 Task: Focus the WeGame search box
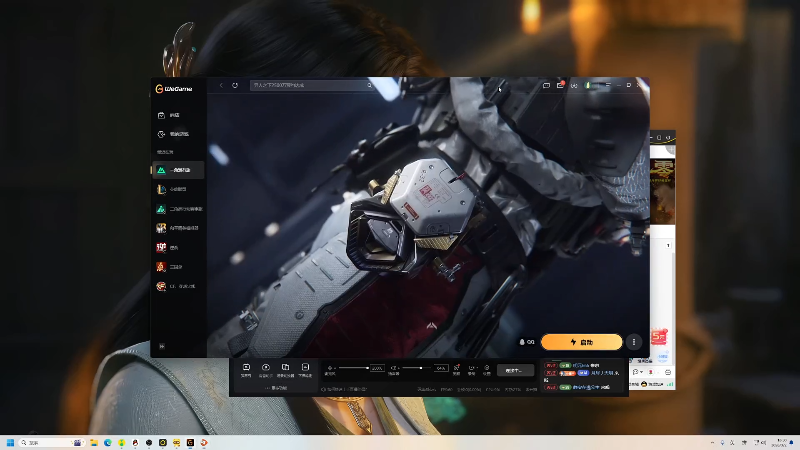tap(312, 85)
